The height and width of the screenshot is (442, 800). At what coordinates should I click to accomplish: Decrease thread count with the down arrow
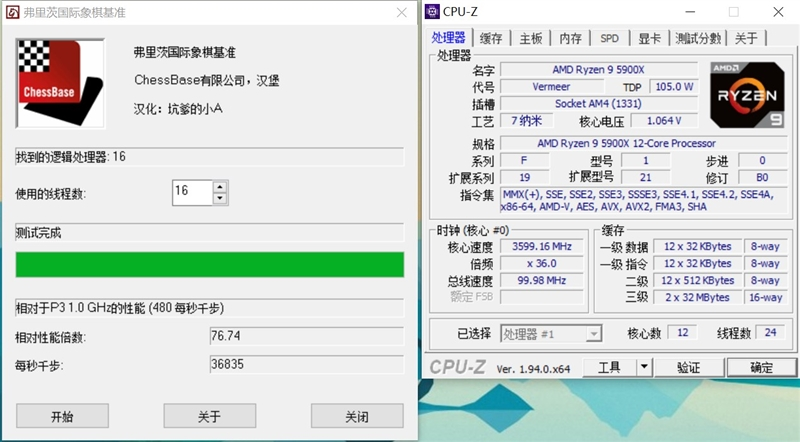[x=220, y=199]
